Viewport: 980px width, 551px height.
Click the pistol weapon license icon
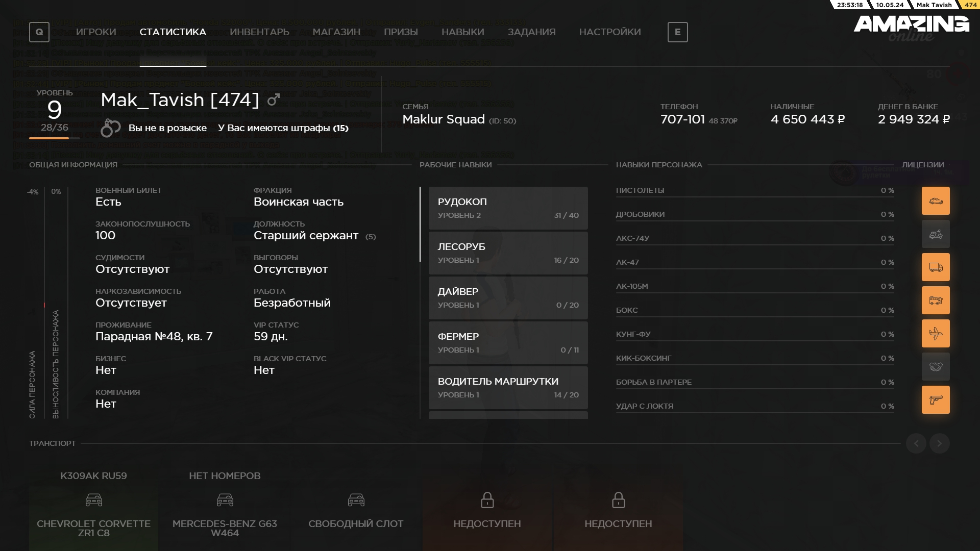point(935,399)
